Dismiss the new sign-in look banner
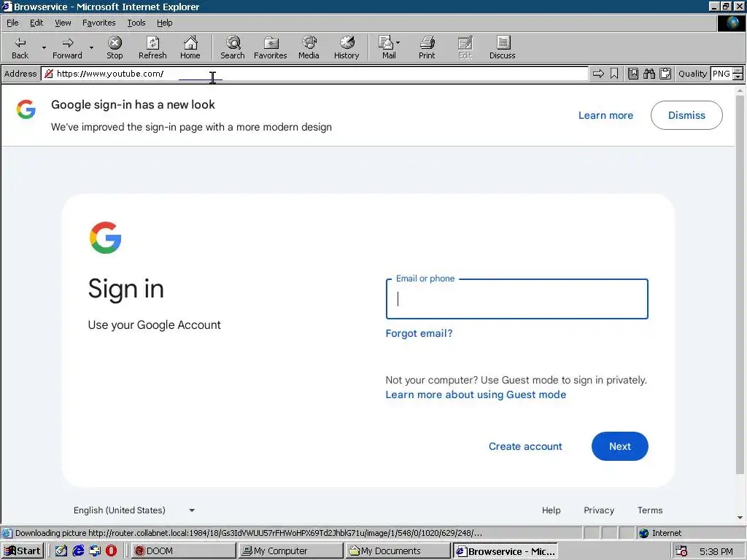Viewport: 747px width, 560px height. pos(686,115)
